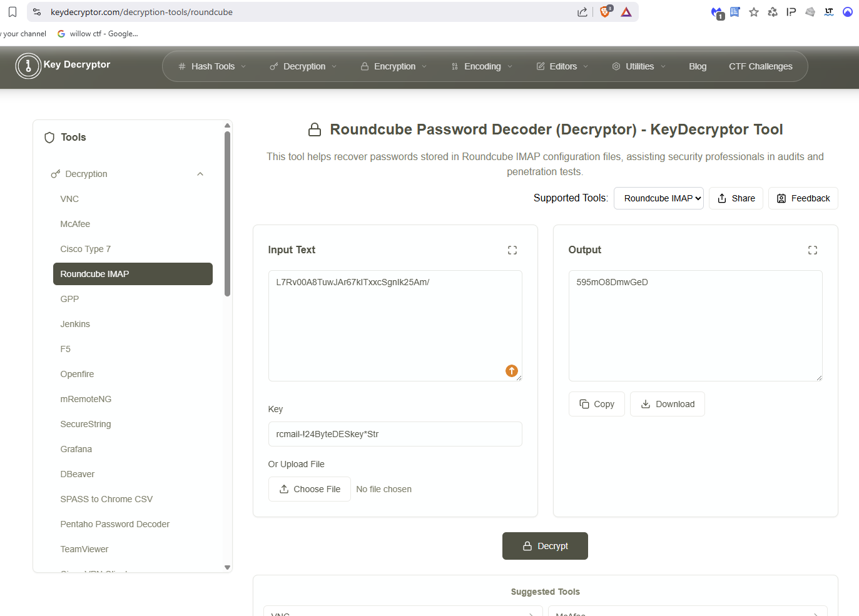Open the recycle extension icon
Screen dimensions: 859x616
coord(773,12)
